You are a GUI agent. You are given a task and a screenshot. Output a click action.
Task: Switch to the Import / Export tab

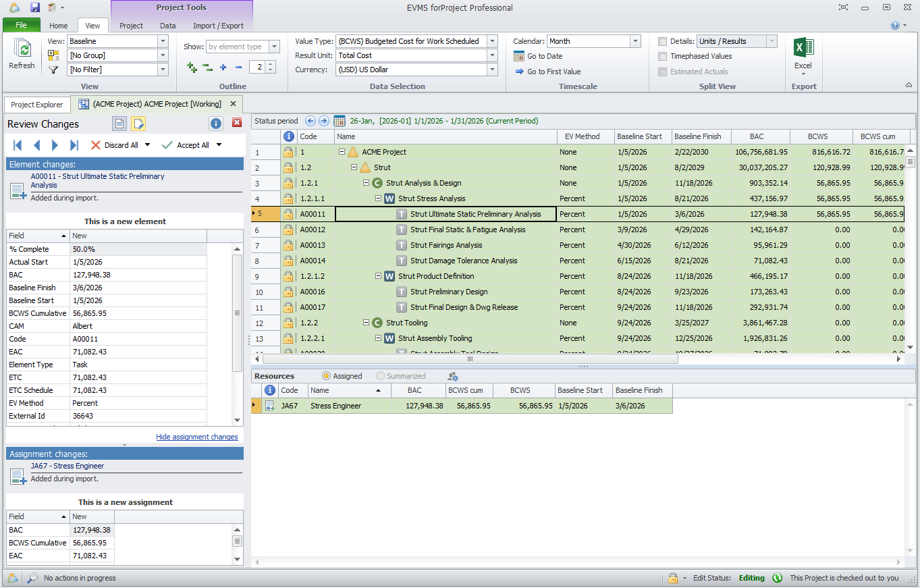point(218,26)
